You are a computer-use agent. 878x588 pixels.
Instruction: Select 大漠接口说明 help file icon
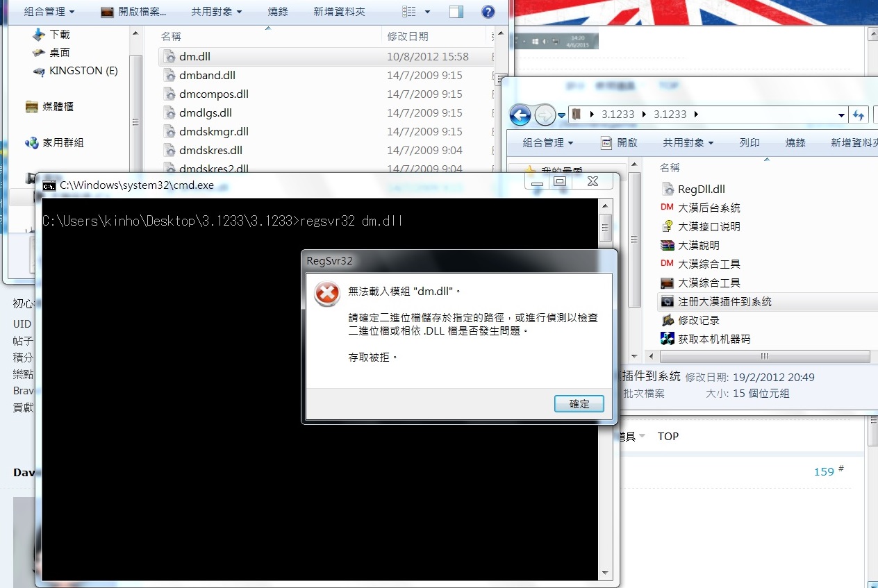[668, 226]
